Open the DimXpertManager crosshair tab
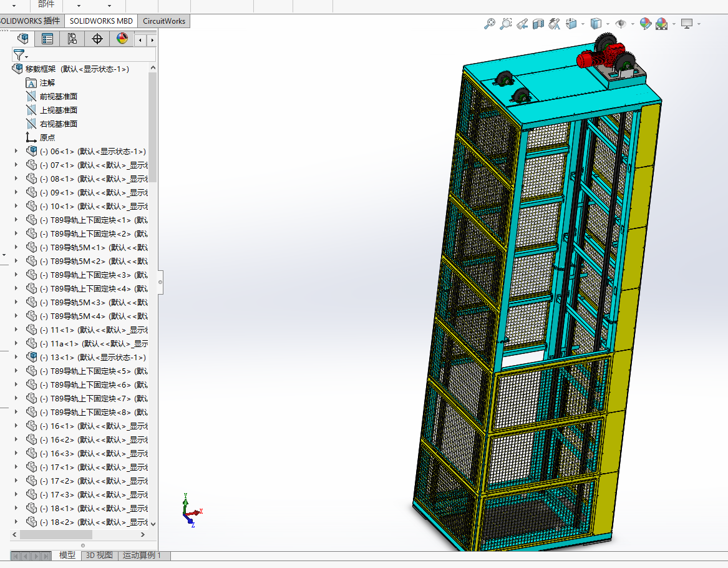Viewport: 728px width, 568px height. 97,39
